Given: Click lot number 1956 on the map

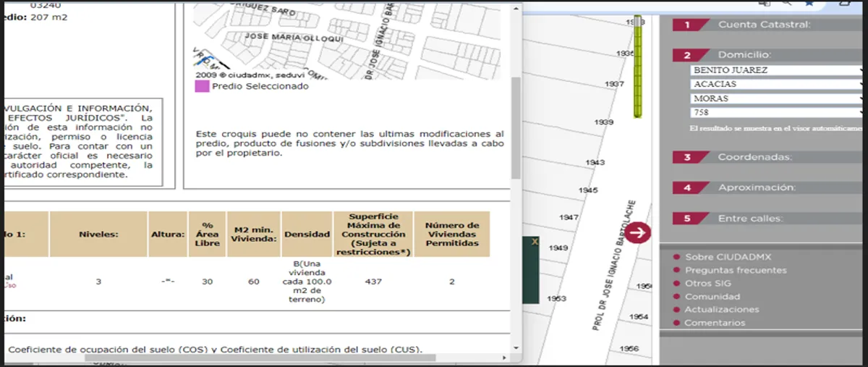Looking at the screenshot, I should point(629,348).
